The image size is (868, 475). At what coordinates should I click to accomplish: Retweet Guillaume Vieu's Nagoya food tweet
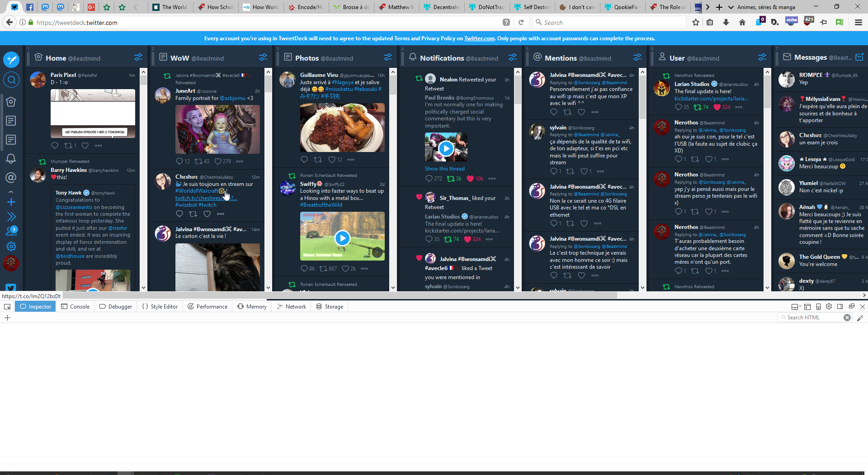[x=318, y=159]
